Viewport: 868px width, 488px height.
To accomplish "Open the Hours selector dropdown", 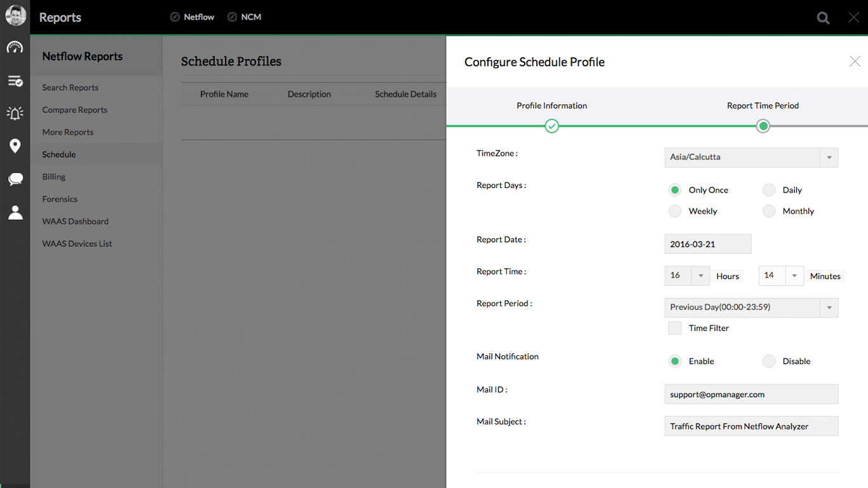I will coord(700,275).
